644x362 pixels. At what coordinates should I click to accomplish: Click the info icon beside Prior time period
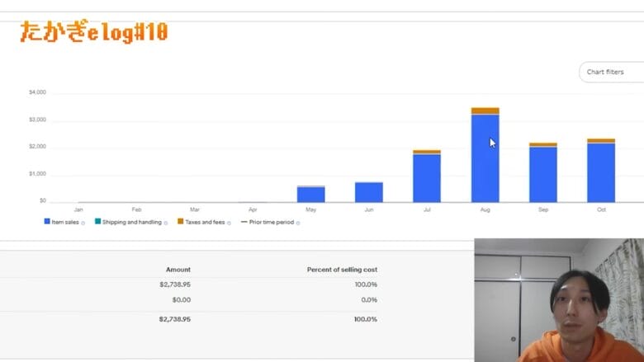298,223
